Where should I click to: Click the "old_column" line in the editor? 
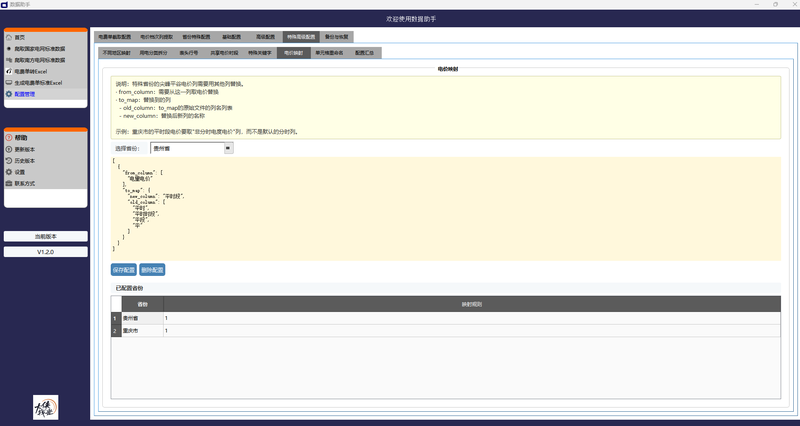click(147, 202)
